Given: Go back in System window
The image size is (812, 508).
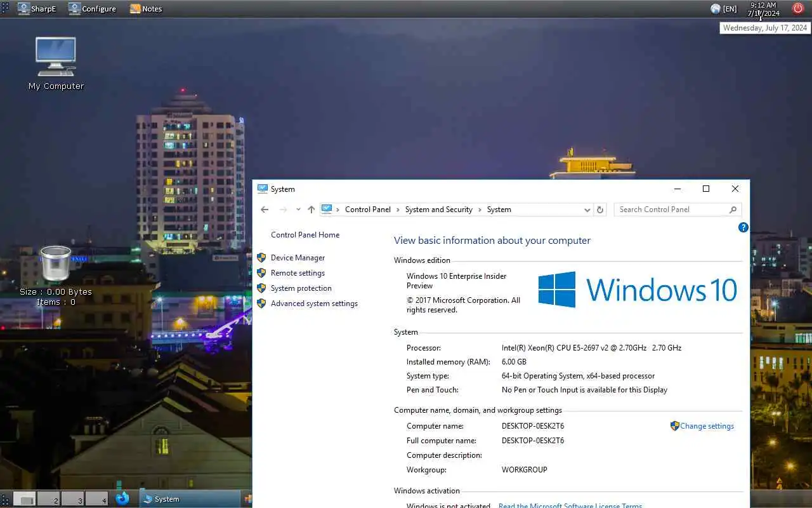Looking at the screenshot, I should (265, 210).
